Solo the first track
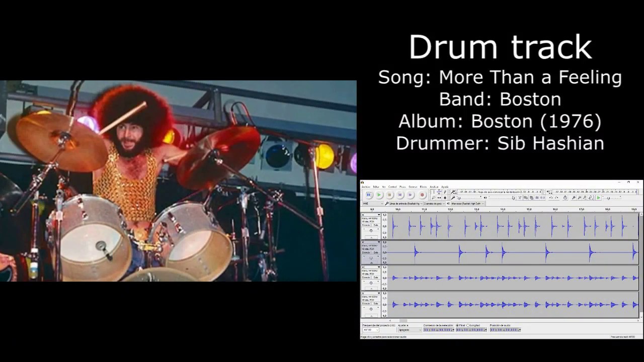Screen dimensions: 644x362 click(x=376, y=225)
